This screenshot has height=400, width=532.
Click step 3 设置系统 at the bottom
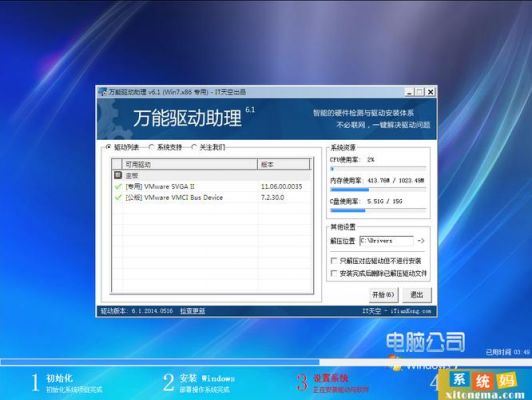point(332,383)
